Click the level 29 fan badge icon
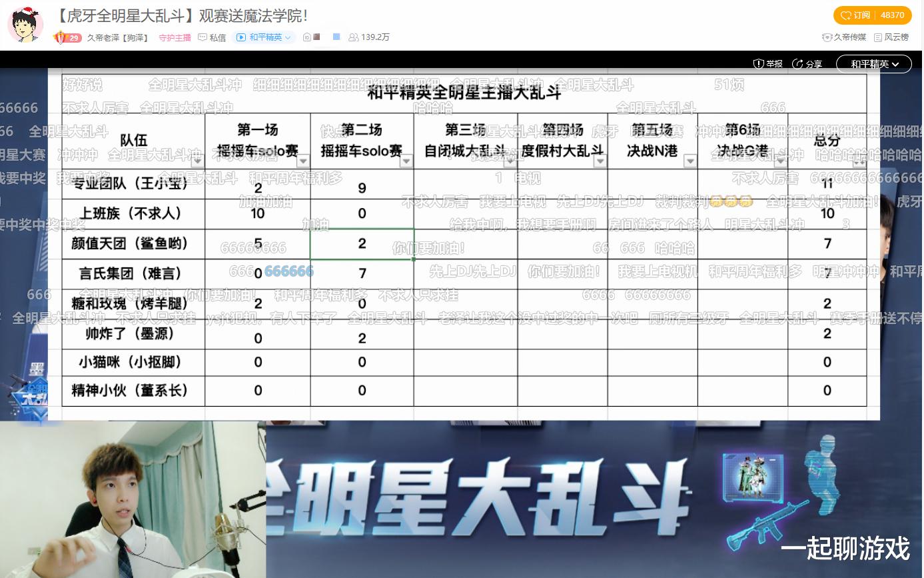Image resolution: width=924 pixels, height=578 pixels. click(x=67, y=37)
